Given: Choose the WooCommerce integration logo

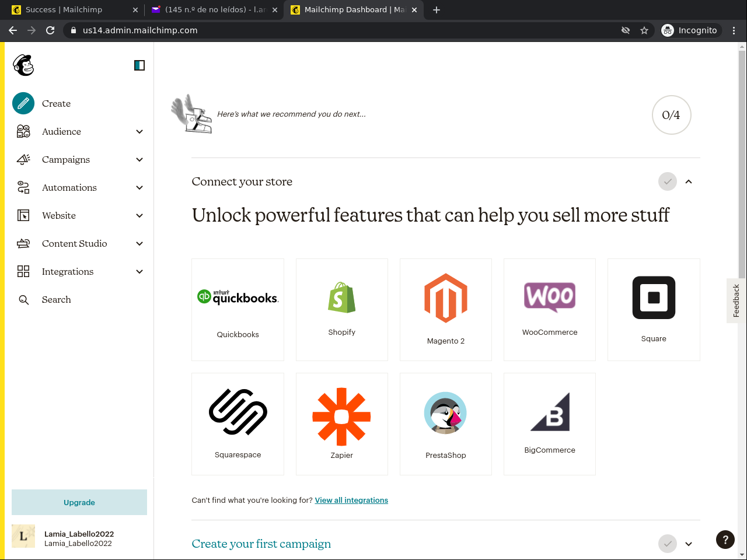Looking at the screenshot, I should pyautogui.click(x=550, y=296).
